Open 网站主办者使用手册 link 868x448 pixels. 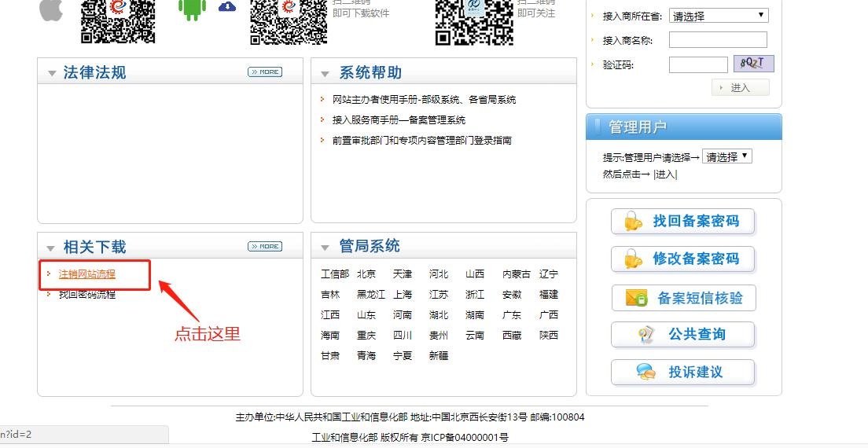[x=424, y=100]
